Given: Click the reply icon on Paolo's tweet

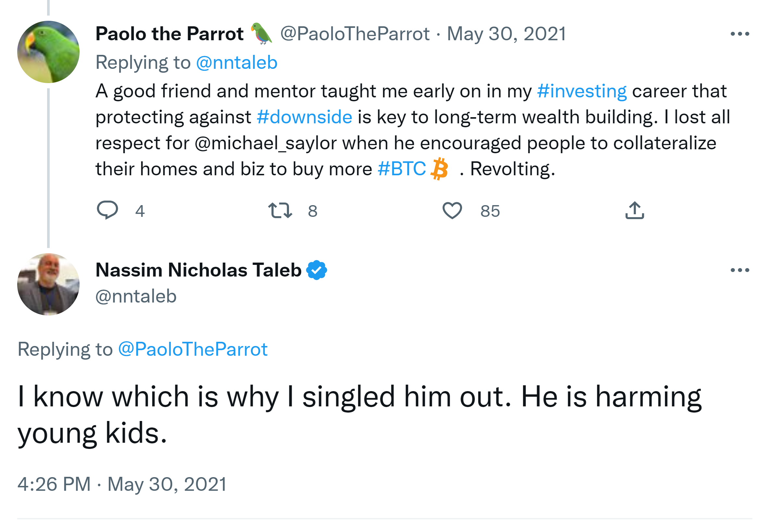Looking at the screenshot, I should (x=107, y=210).
